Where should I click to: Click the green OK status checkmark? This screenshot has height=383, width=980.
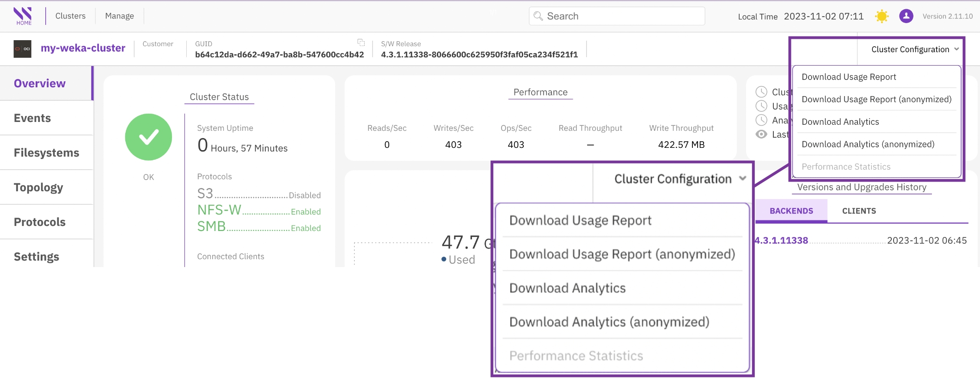pos(148,137)
